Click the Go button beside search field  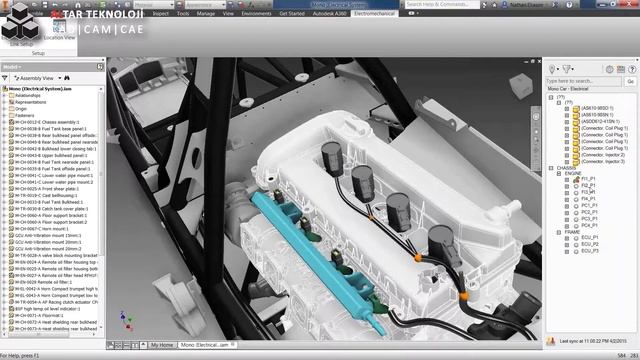(x=631, y=81)
